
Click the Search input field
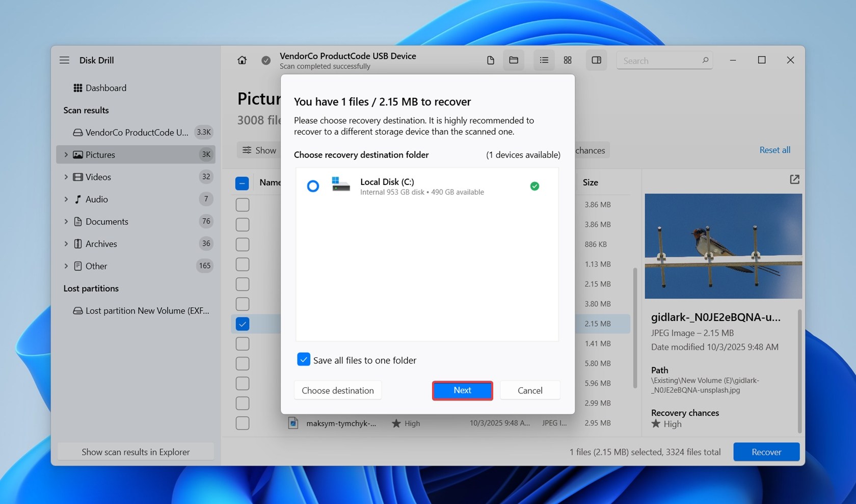coord(660,61)
